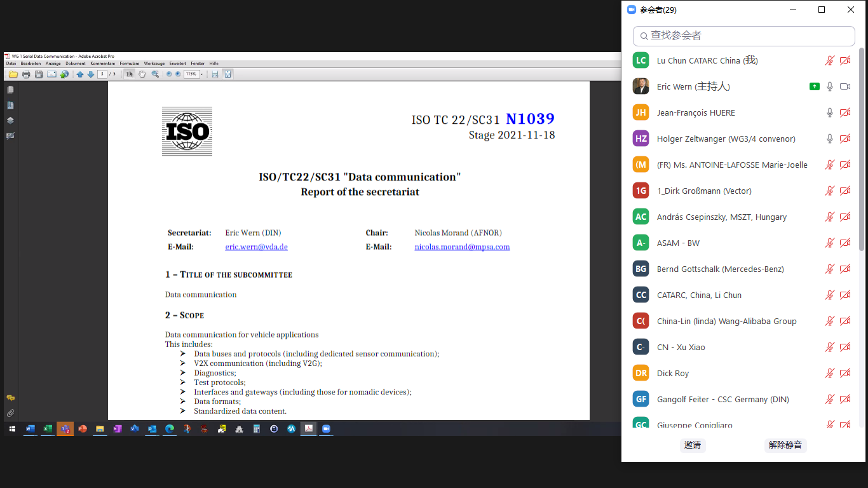Unmute Dick Roy's muted microphone icon

[x=829, y=373]
